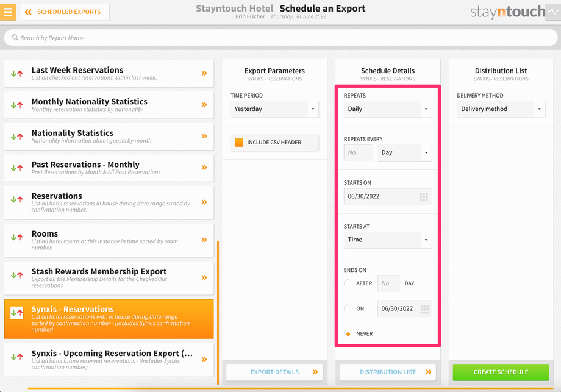Expand Stash Rewards Membership Export with its chevron

pyautogui.click(x=204, y=277)
